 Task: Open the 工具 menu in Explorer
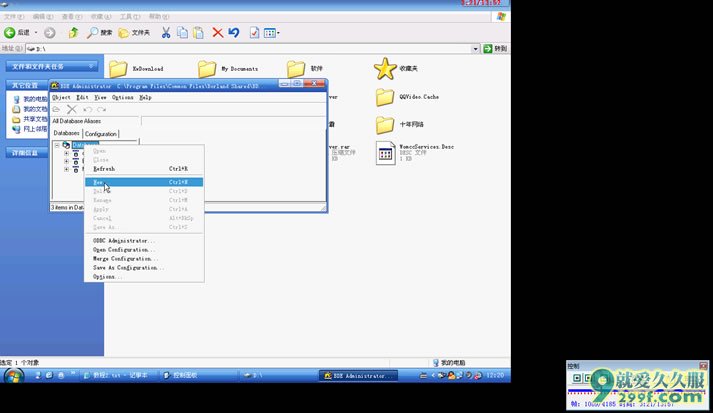click(130, 16)
